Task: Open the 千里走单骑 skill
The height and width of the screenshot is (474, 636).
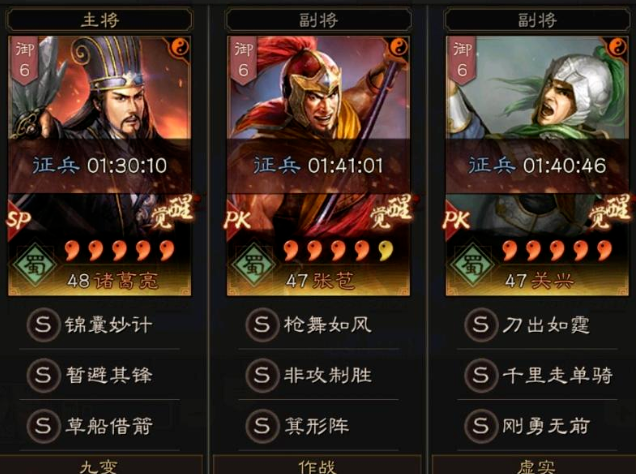Action: point(537,375)
